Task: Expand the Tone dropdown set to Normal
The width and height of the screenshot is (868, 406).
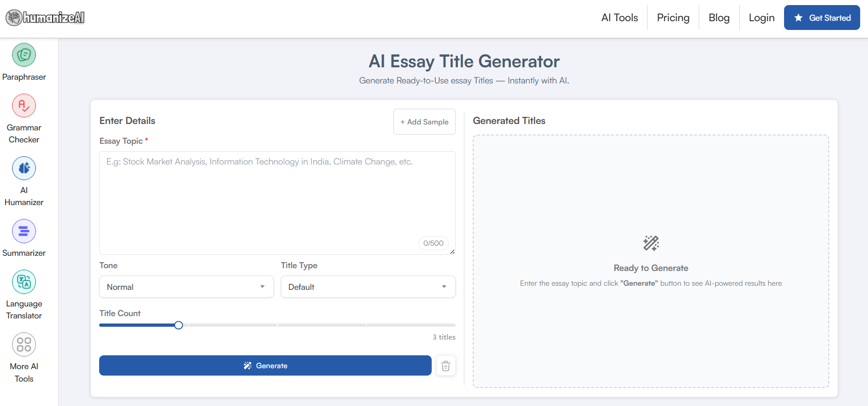Action: 186,287
